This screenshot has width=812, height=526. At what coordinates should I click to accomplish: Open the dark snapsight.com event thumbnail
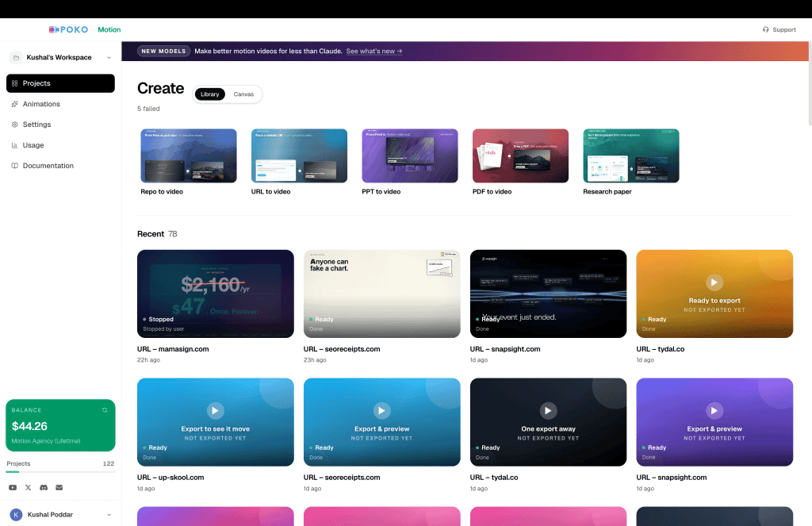click(x=548, y=294)
